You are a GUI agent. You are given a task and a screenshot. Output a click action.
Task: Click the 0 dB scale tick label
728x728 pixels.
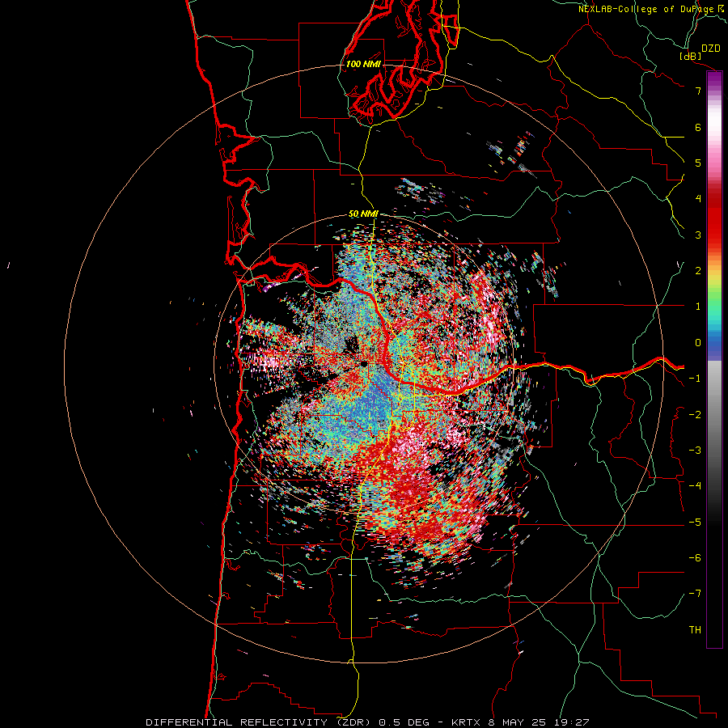click(698, 343)
